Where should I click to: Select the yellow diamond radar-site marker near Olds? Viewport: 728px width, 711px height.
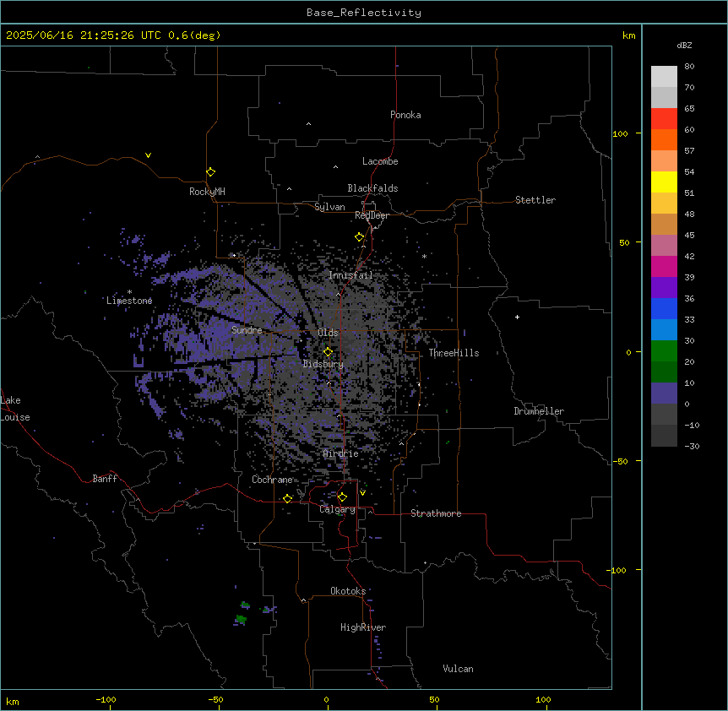[328, 352]
